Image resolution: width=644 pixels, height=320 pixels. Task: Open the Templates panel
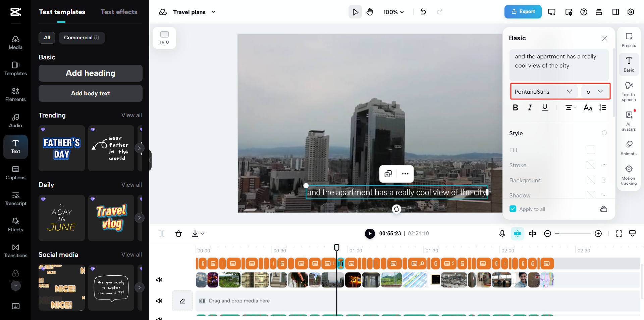pyautogui.click(x=15, y=69)
